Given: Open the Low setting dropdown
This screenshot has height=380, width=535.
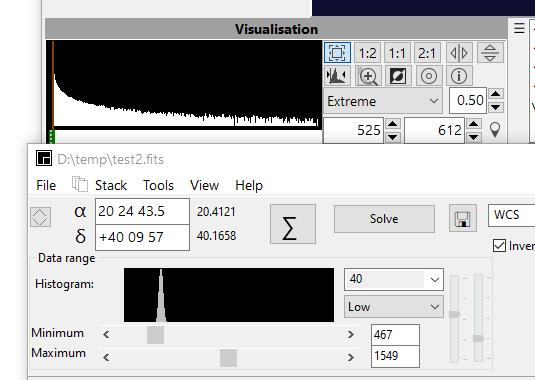Looking at the screenshot, I should point(394,307).
